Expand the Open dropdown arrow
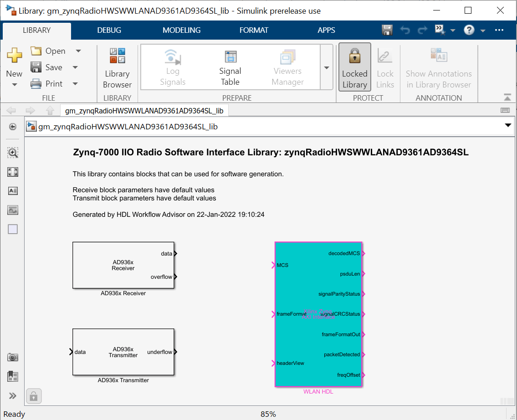 (78, 51)
